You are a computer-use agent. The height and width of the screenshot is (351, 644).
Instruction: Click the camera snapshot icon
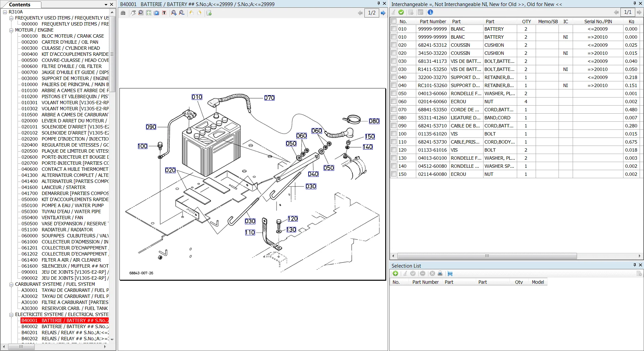tap(156, 13)
